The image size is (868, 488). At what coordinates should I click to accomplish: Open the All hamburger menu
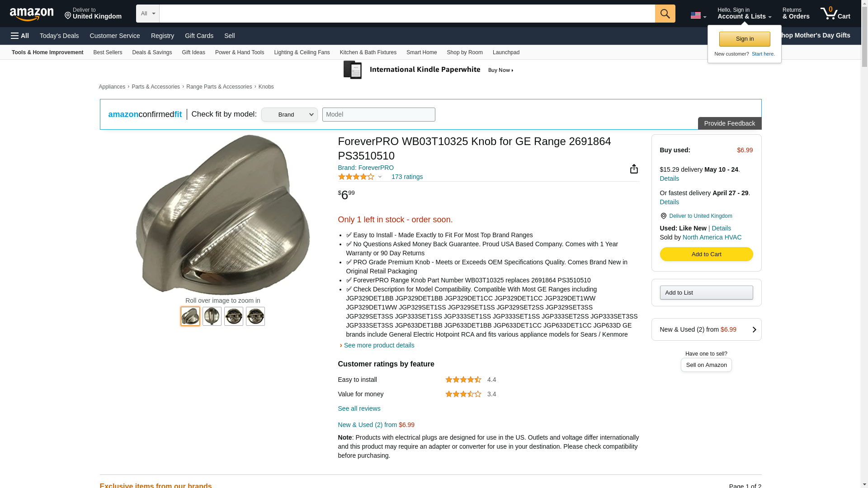point(20,36)
